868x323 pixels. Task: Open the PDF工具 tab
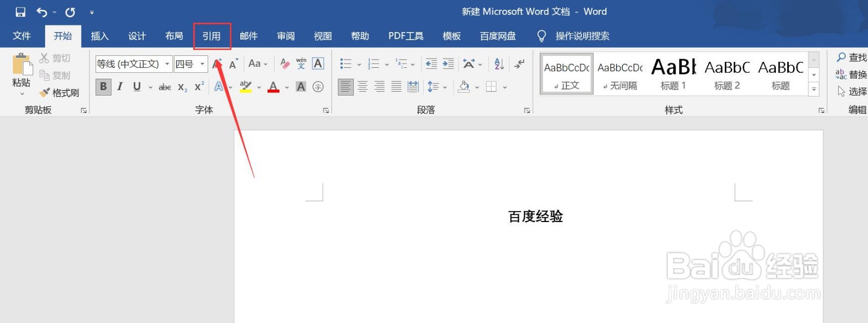coord(406,36)
